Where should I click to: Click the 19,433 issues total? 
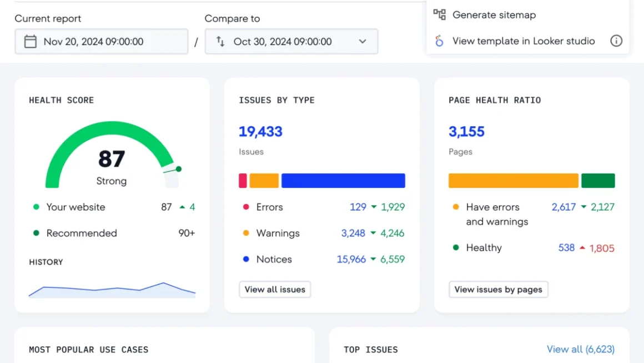click(x=260, y=132)
